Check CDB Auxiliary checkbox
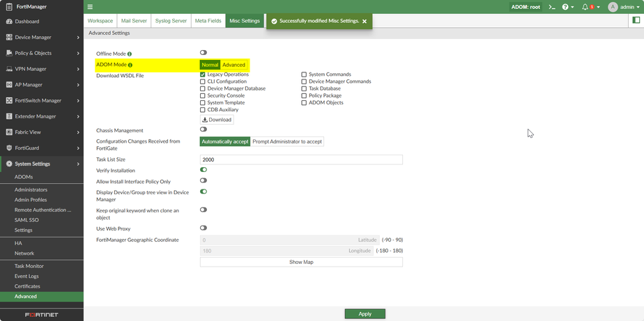This screenshot has width=644, height=321. pyautogui.click(x=203, y=110)
